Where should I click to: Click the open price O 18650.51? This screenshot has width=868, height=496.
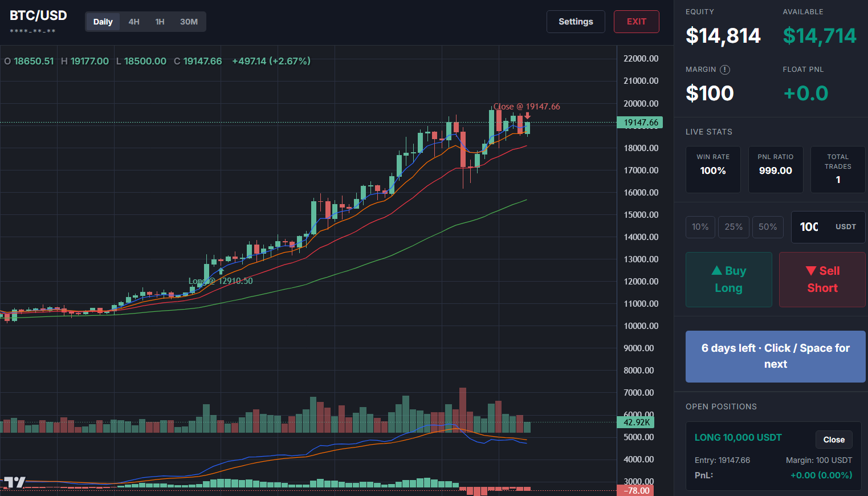[29, 61]
